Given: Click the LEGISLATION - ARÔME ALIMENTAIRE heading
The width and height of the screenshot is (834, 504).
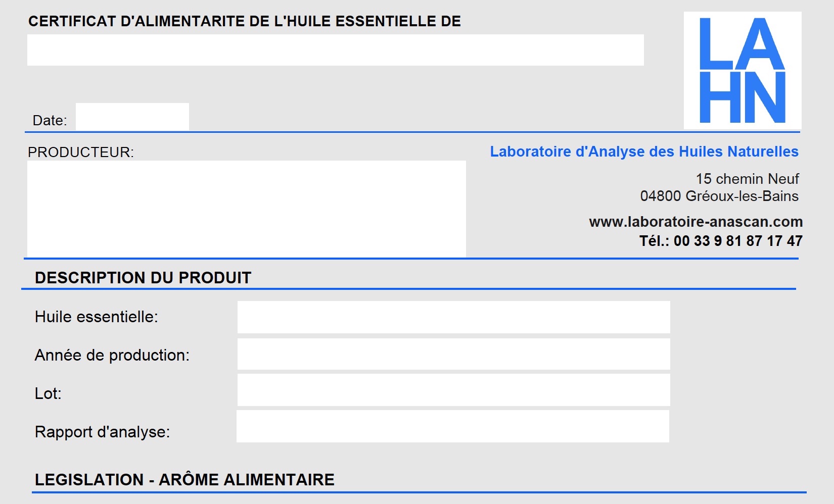Looking at the screenshot, I should 184,479.
